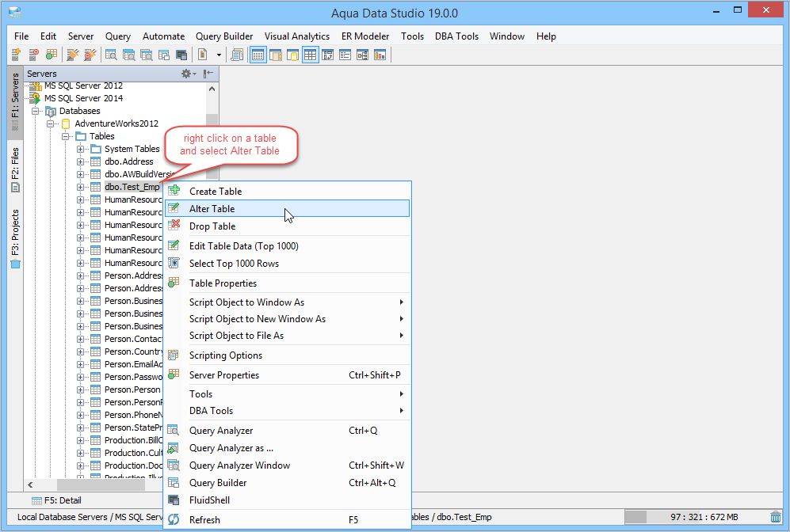Toggle the second view button with tan panel

276,55
